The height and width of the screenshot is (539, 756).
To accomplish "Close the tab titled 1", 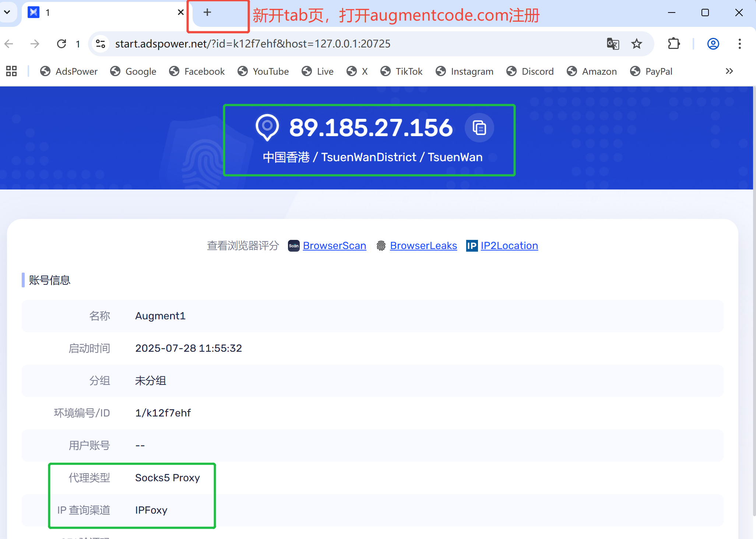I will pyautogui.click(x=181, y=13).
